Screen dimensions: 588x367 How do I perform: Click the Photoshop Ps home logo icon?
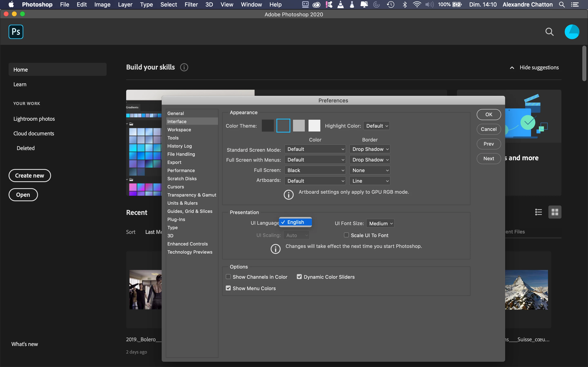16,32
